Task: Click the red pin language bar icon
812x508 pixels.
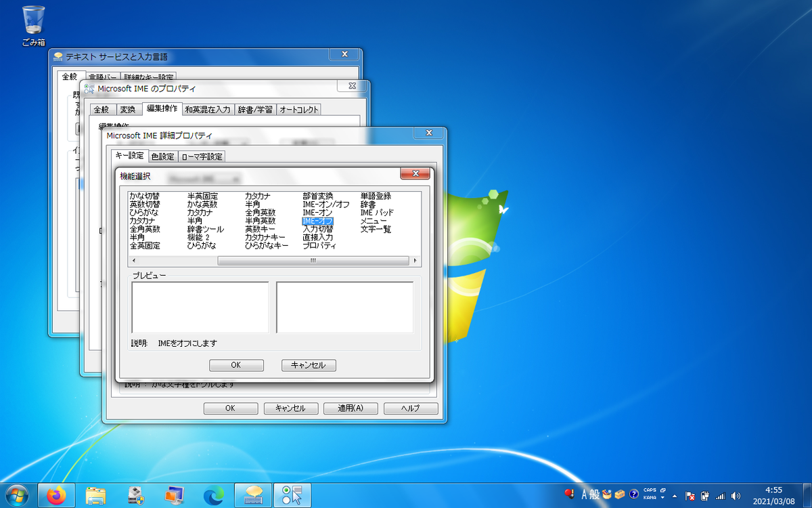Action: 569,494
